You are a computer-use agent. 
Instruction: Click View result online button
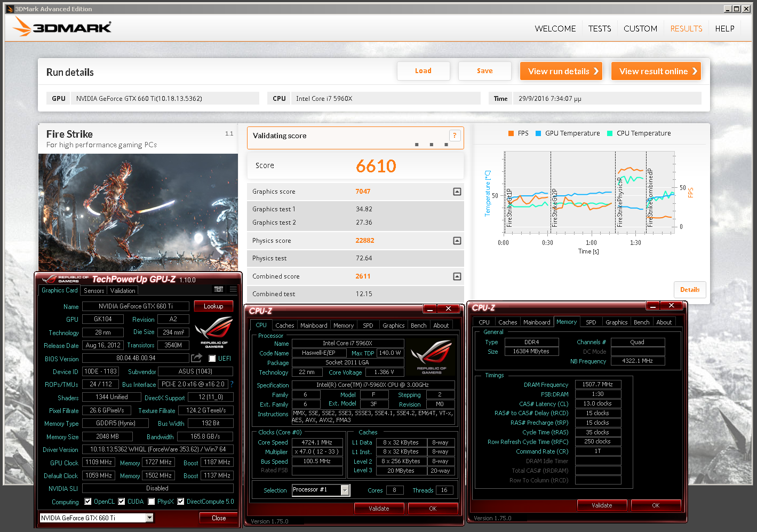[656, 71]
